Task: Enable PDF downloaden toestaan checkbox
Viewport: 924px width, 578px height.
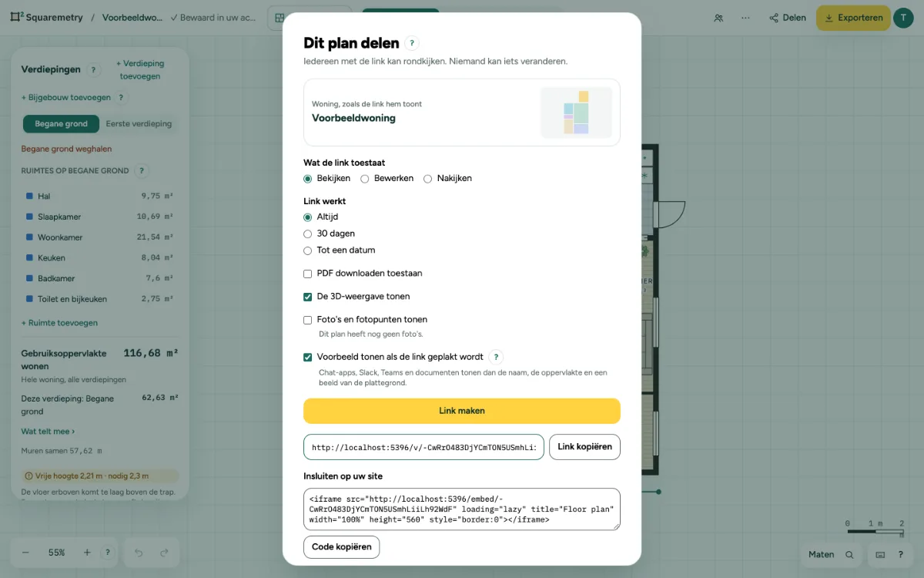Action: 308,274
